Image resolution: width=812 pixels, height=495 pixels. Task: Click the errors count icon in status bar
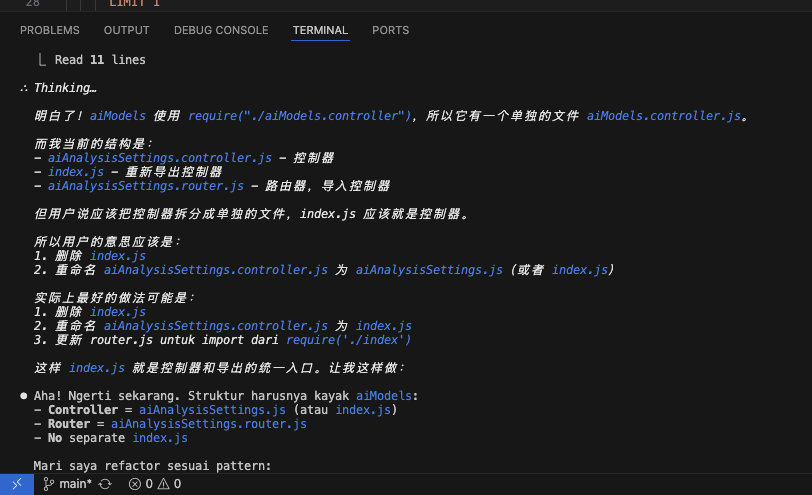135,484
